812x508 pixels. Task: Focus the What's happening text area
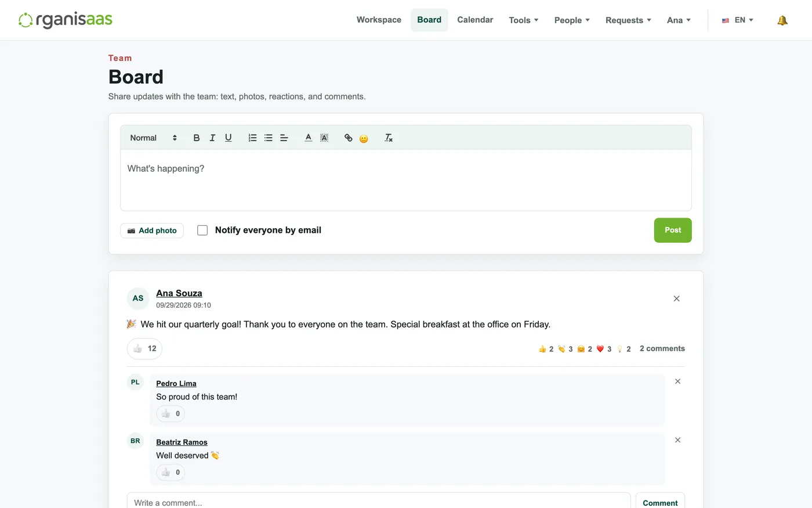pos(406,181)
